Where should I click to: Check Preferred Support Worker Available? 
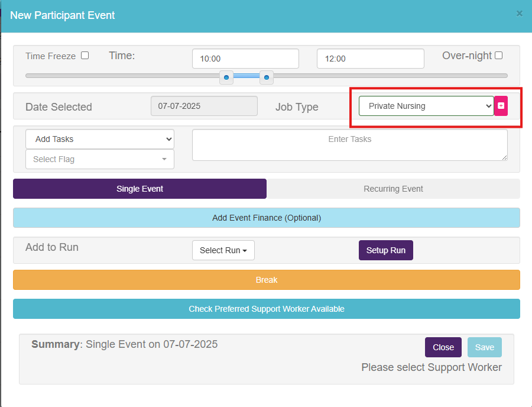click(267, 309)
